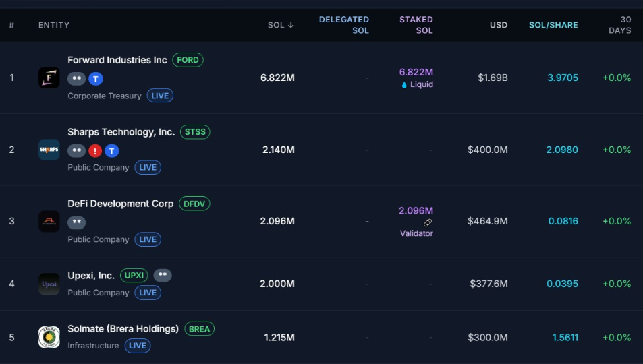This screenshot has height=364, width=643.
Task: Sort by the STAKED SOL column header
Action: coord(416,25)
